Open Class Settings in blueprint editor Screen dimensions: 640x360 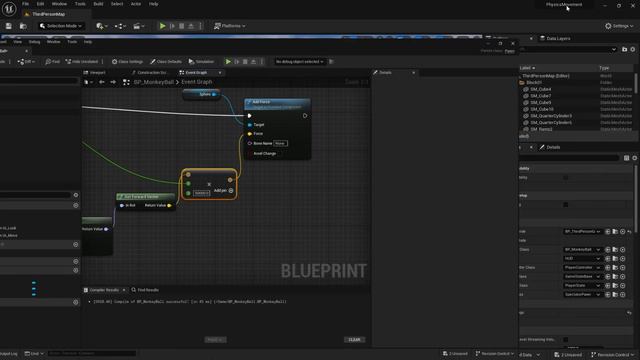(x=127, y=62)
